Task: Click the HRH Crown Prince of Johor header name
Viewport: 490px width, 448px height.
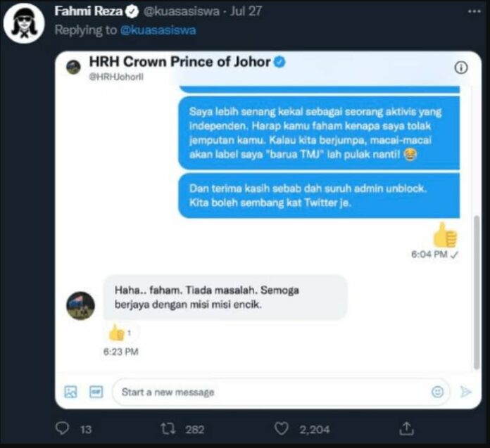Action: (180, 62)
